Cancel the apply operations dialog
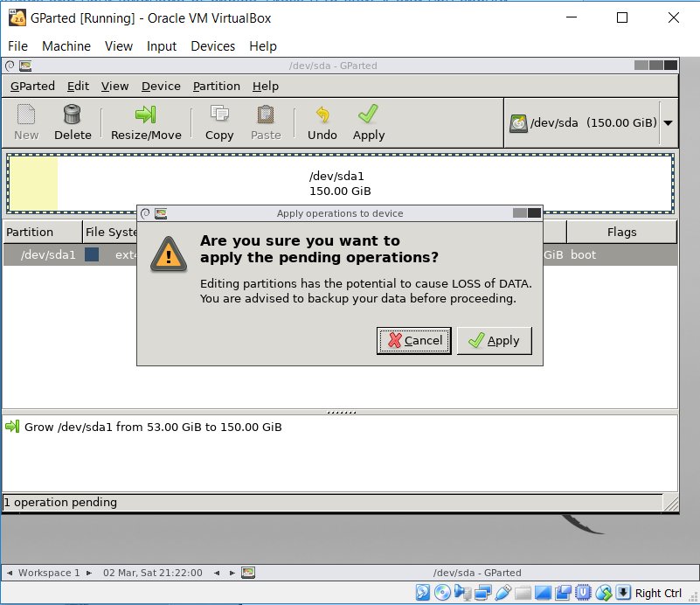700x605 pixels. 413,340
